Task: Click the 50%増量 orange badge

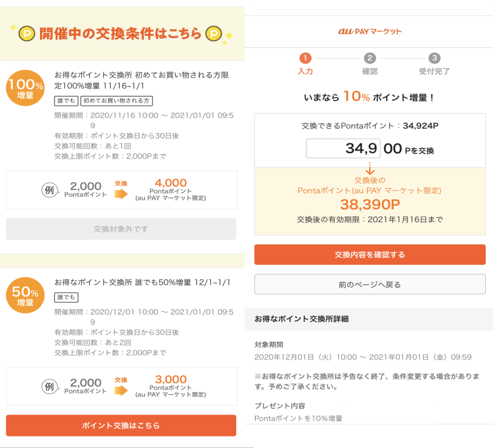Action: [x=25, y=295]
